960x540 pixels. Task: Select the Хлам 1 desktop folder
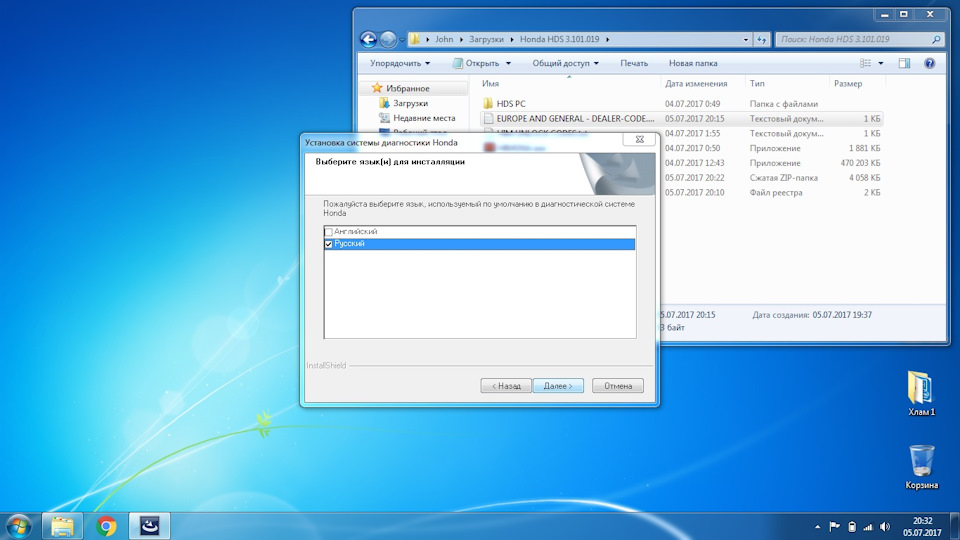[x=921, y=394]
